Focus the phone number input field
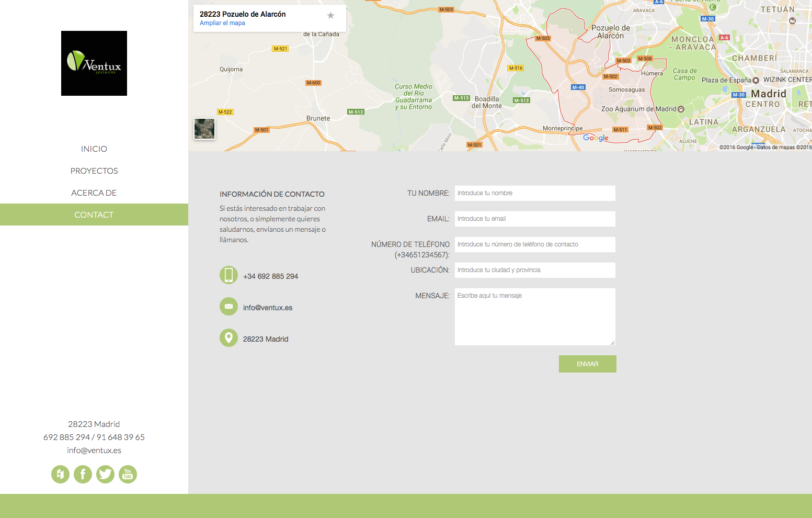Screen dimensions: 812x518 535,244
